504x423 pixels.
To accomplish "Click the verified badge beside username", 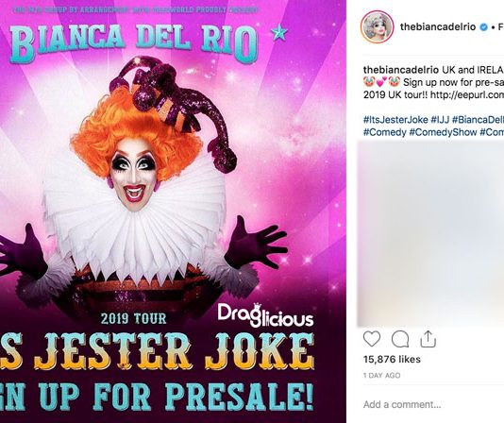I will pyautogui.click(x=483, y=27).
